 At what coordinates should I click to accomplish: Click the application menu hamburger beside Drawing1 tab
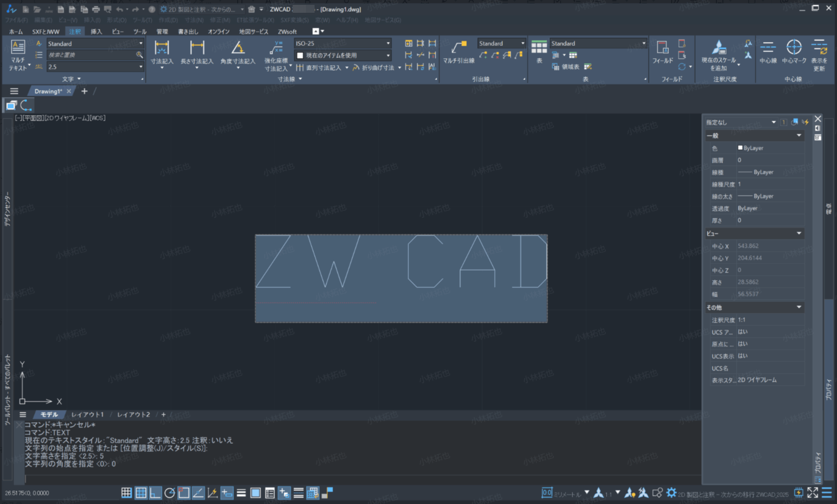click(x=14, y=91)
